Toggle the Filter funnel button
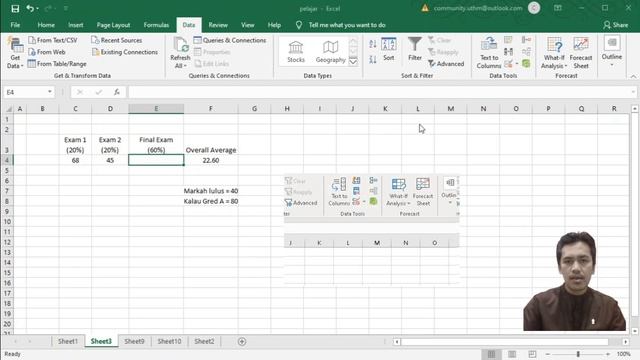The width and height of the screenshot is (640, 360). (415, 49)
